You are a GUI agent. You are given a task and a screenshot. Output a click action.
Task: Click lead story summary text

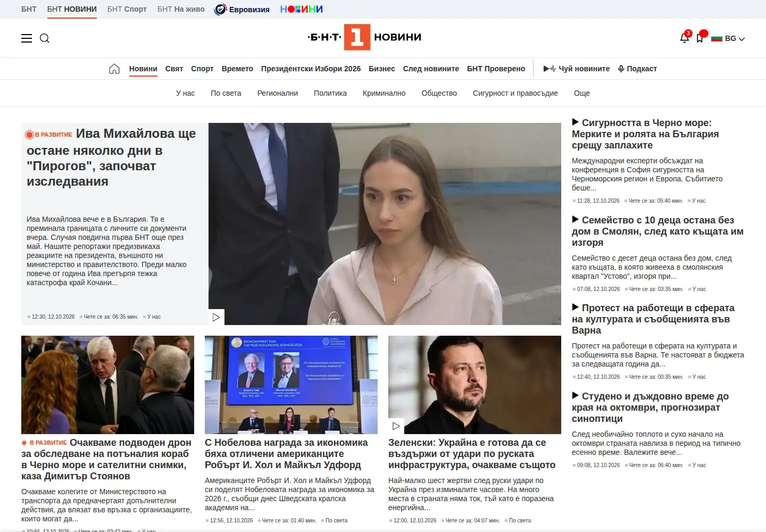[x=106, y=251]
